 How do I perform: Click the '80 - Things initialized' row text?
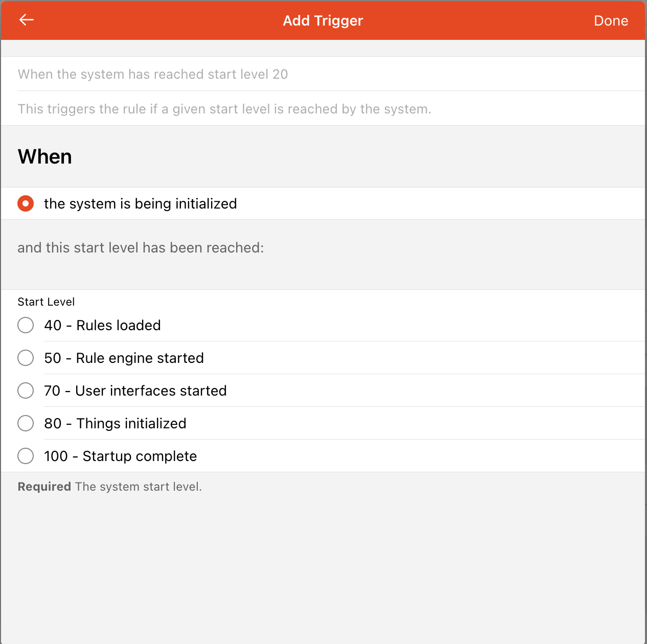coord(115,423)
